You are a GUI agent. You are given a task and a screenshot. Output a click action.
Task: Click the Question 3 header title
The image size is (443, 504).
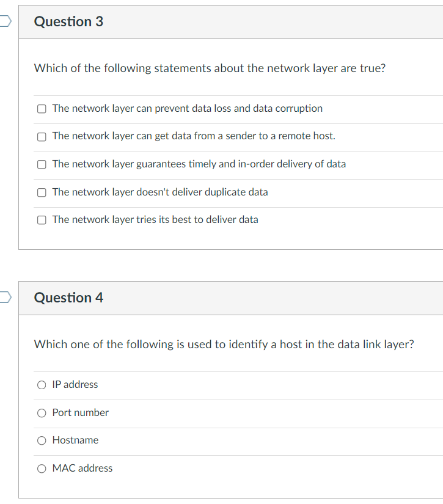68,21
